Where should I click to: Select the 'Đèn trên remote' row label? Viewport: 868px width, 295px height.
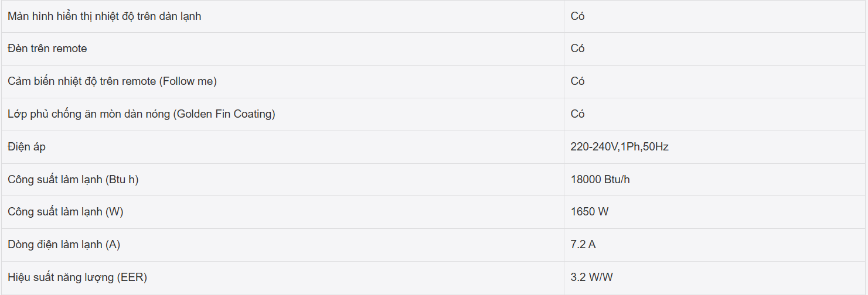coord(47,49)
